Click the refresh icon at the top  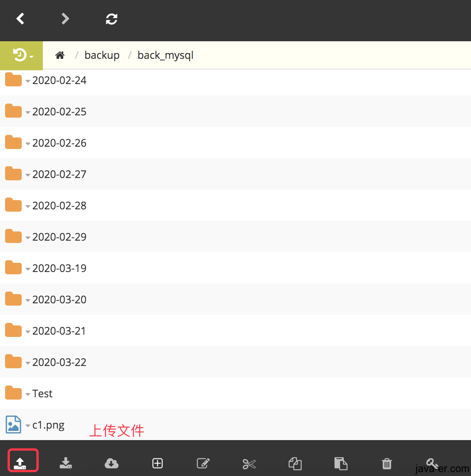pos(111,18)
